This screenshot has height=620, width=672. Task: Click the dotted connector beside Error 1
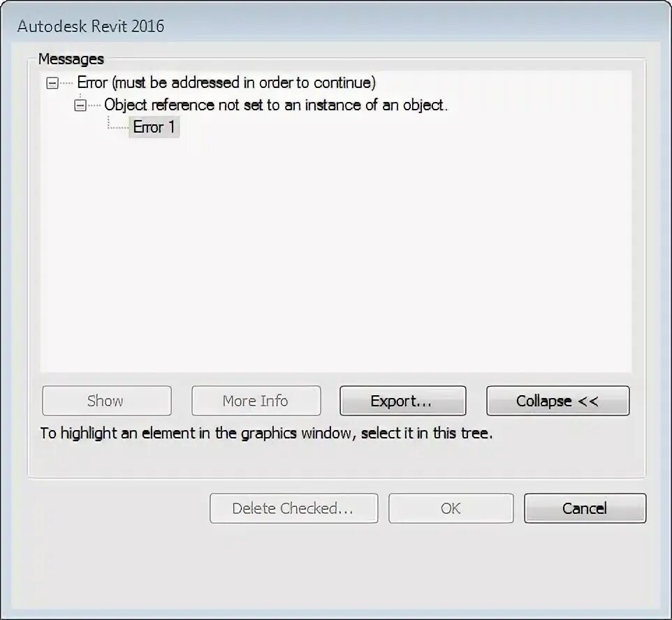point(118,124)
